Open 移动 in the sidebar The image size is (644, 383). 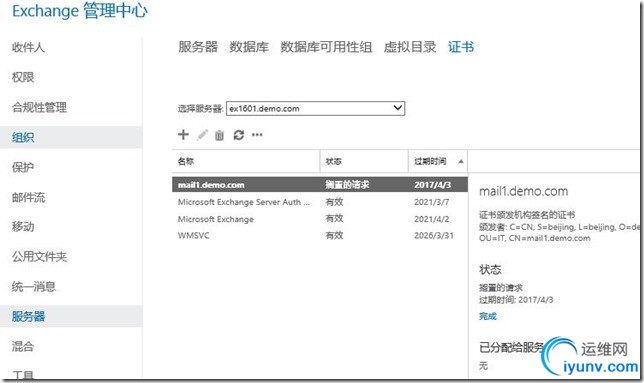coord(23,227)
